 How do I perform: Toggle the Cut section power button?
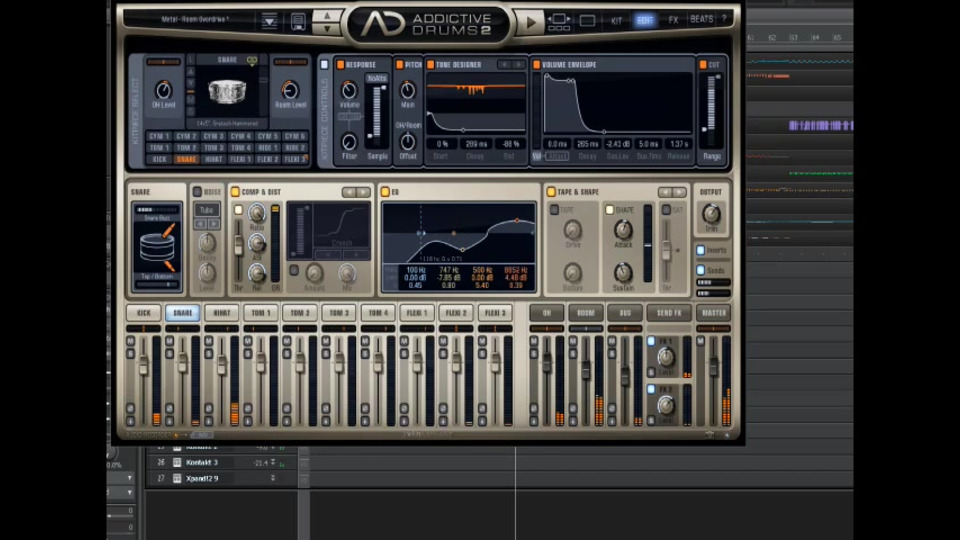[703, 64]
